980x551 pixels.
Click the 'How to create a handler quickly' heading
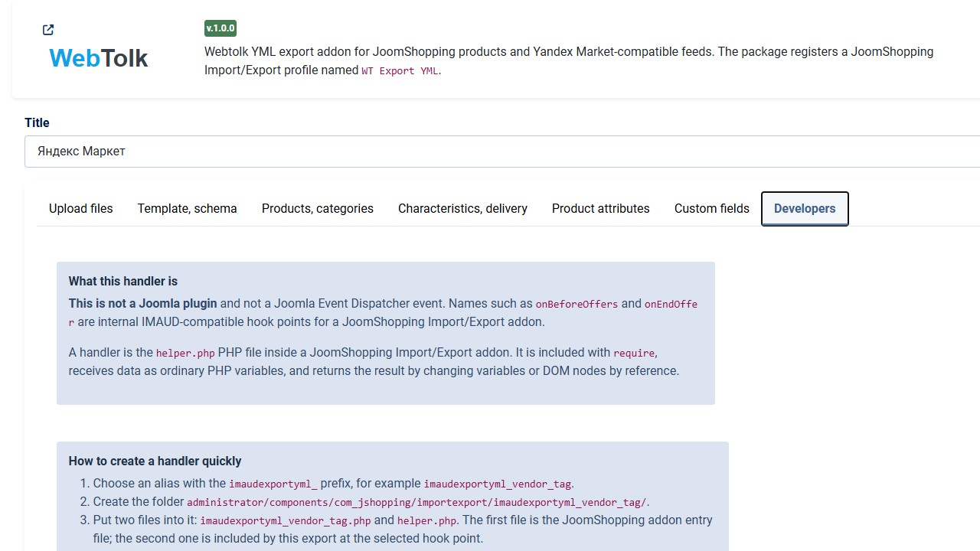pos(155,461)
